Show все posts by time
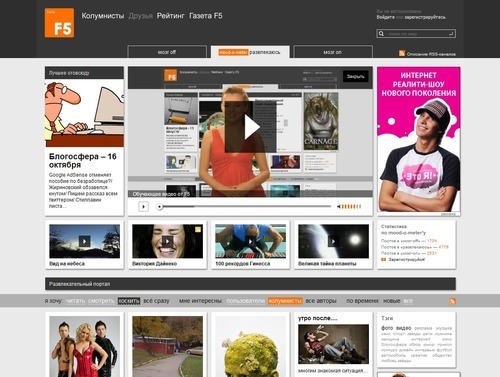Viewport: 500px width, 377px height. coord(408,301)
